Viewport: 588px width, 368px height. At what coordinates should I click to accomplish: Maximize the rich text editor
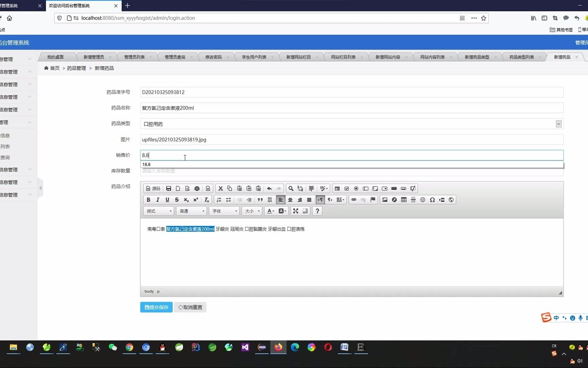point(295,211)
